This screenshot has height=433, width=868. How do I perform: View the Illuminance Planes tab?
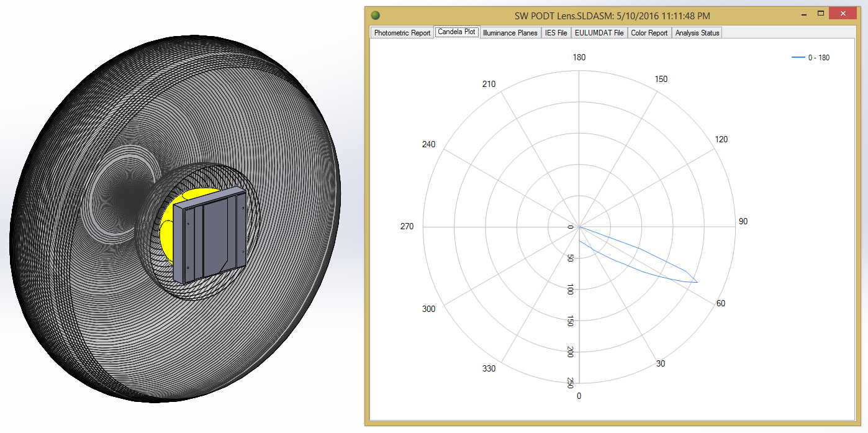click(510, 32)
